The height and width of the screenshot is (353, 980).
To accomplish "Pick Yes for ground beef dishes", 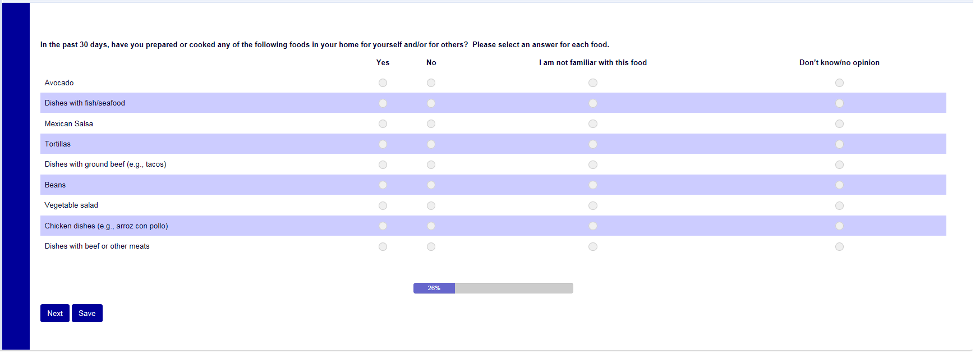I will [383, 165].
